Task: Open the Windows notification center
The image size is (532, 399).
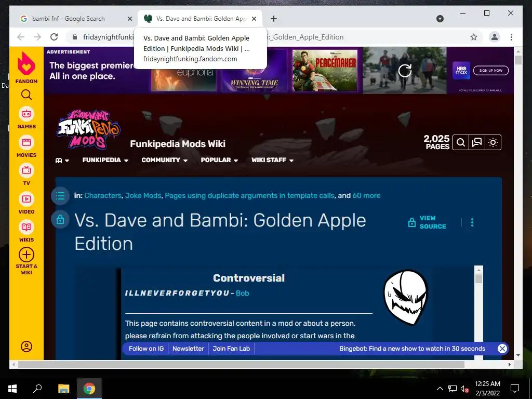Action: (x=515, y=389)
